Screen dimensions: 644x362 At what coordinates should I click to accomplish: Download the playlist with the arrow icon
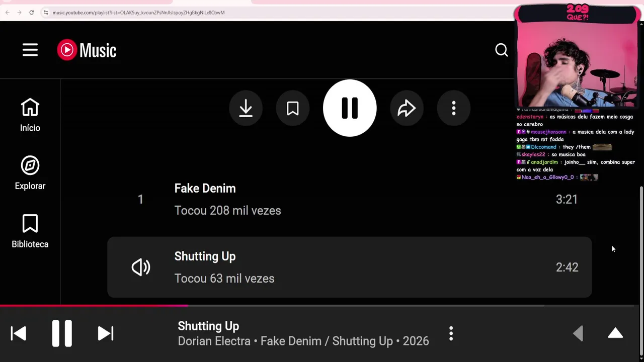click(x=246, y=108)
